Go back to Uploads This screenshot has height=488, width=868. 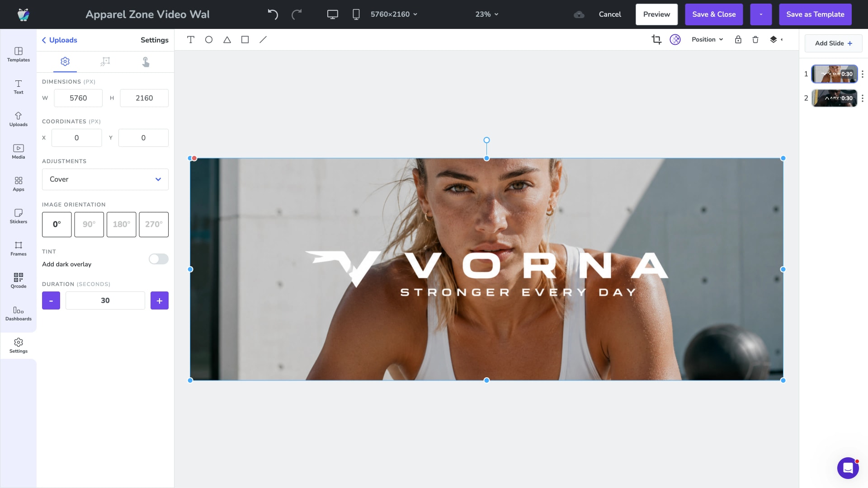coord(59,40)
